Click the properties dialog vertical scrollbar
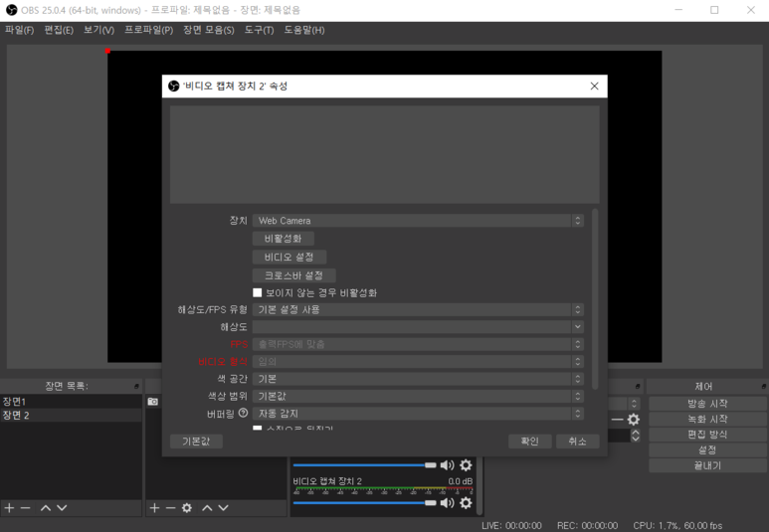This screenshot has width=769, height=532. (x=595, y=299)
